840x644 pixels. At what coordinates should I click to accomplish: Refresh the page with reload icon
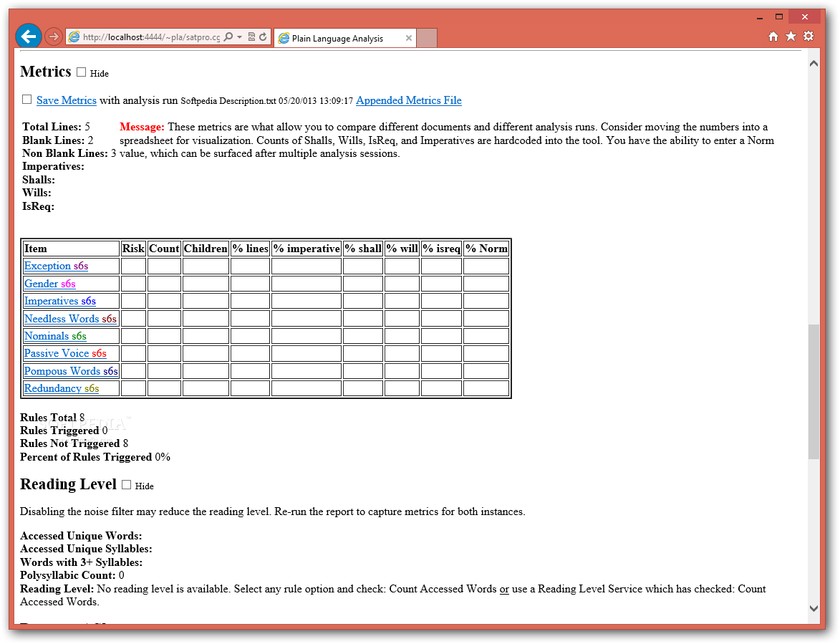point(263,37)
